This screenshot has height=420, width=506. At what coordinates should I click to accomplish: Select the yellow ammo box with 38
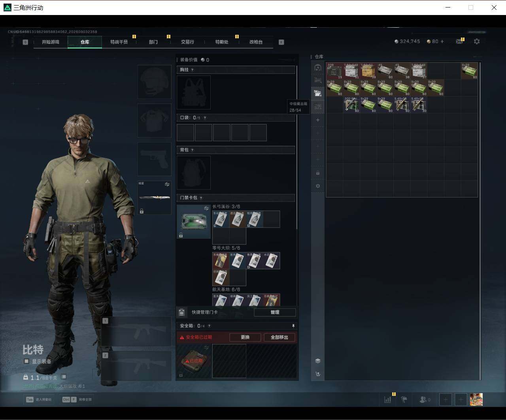368,71
